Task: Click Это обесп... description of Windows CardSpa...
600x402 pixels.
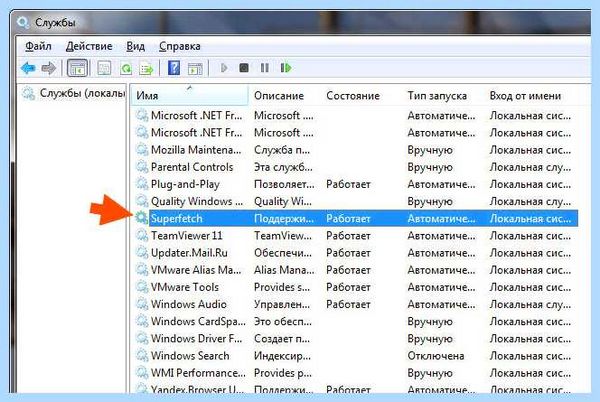Action: (x=283, y=321)
